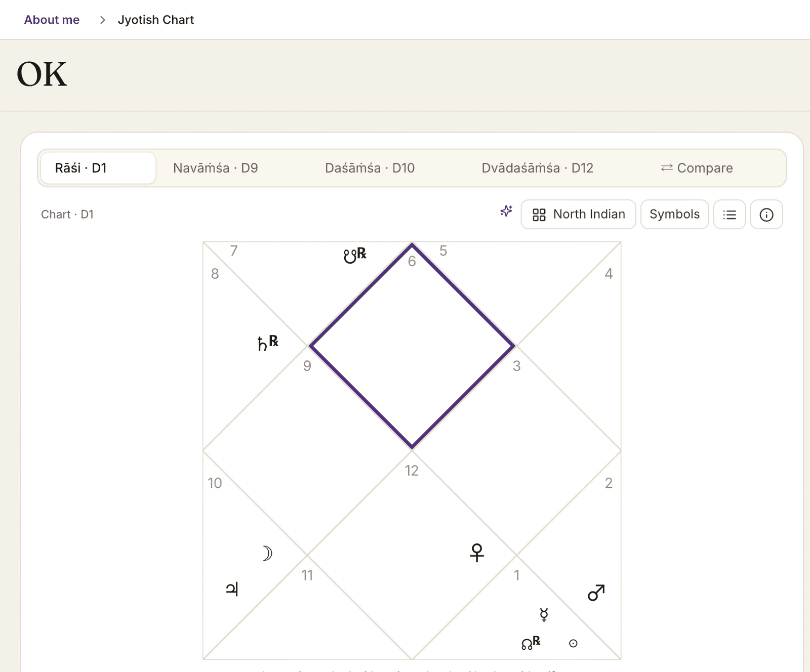The height and width of the screenshot is (672, 810).
Task: Click sign number 5 in the chart
Action: (x=443, y=251)
